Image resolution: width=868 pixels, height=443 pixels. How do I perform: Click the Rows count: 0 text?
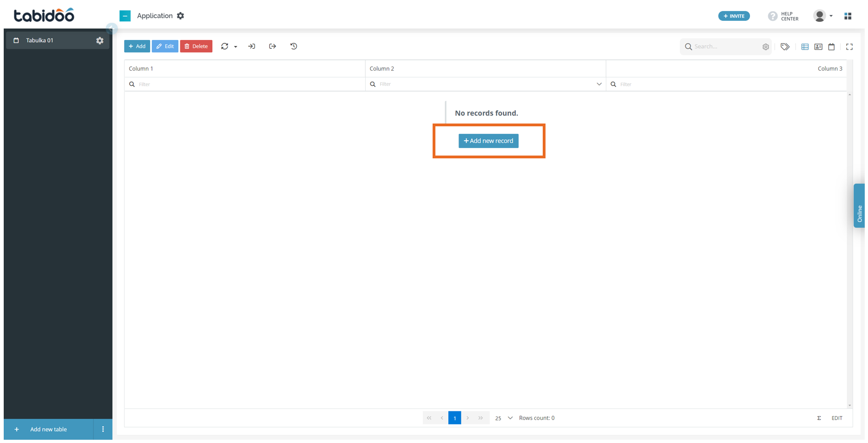(x=537, y=418)
